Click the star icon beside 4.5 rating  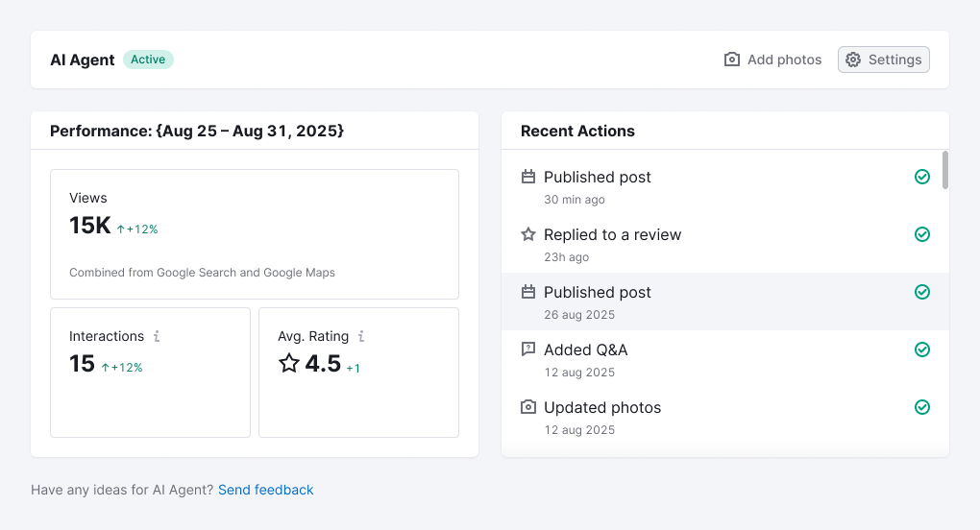click(289, 363)
